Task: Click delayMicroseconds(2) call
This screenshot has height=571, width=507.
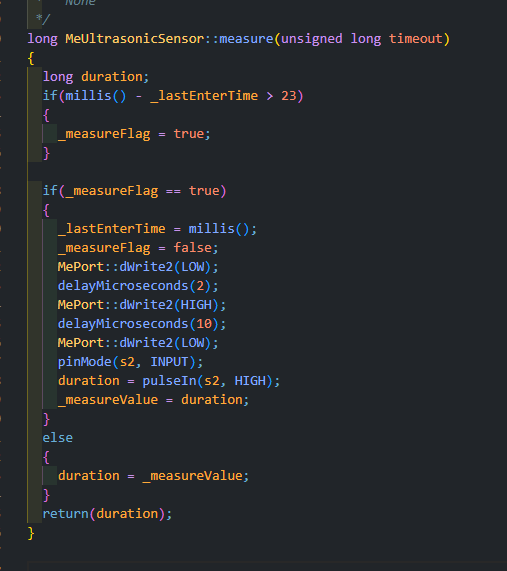Action: pyautogui.click(x=138, y=286)
